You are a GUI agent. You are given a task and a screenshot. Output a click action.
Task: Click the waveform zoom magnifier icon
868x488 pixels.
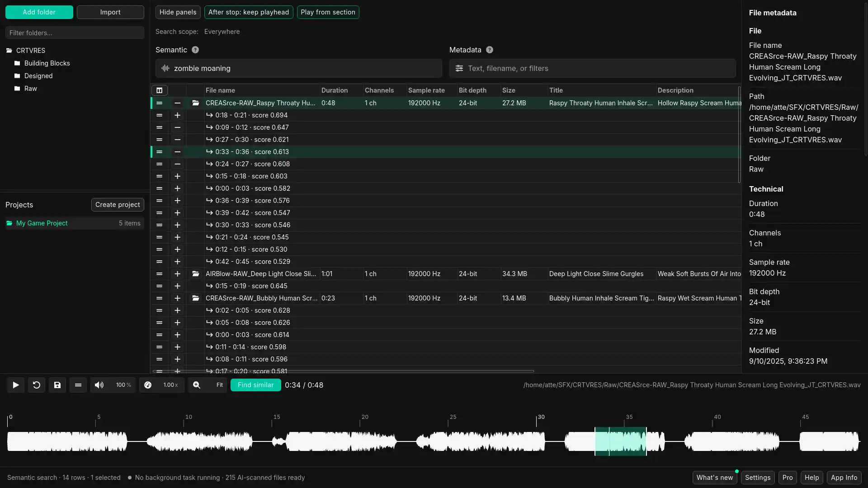(x=197, y=385)
